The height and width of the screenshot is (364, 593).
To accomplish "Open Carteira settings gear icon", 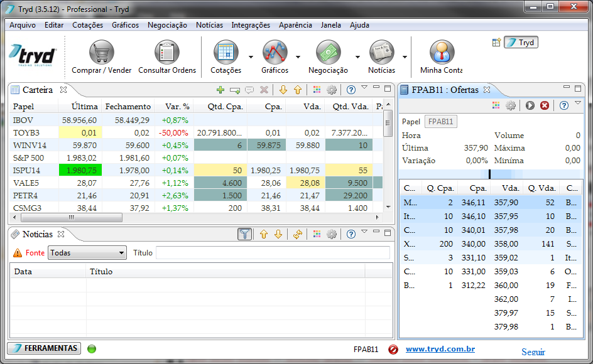I will 332,90.
